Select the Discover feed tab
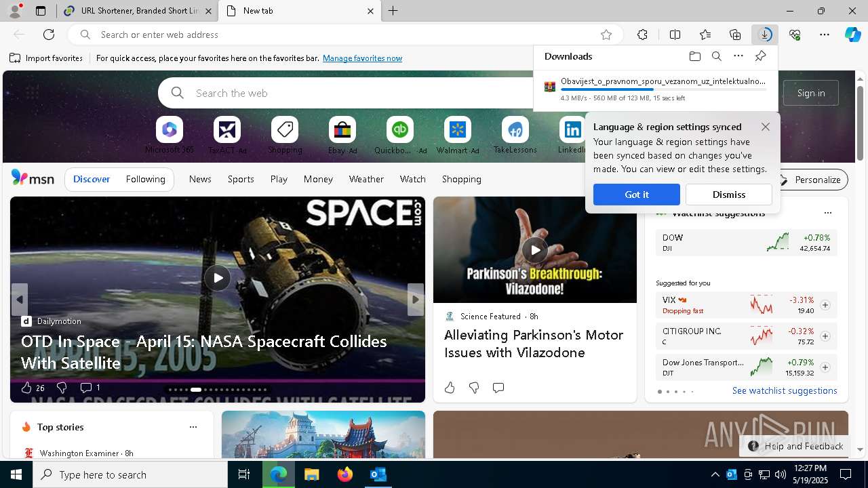This screenshot has width=868, height=488. [92, 179]
